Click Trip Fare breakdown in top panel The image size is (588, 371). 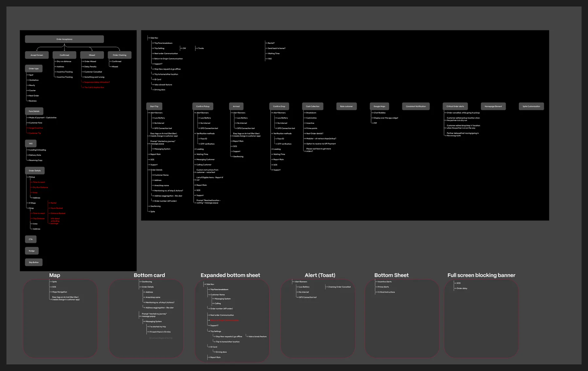163,43
